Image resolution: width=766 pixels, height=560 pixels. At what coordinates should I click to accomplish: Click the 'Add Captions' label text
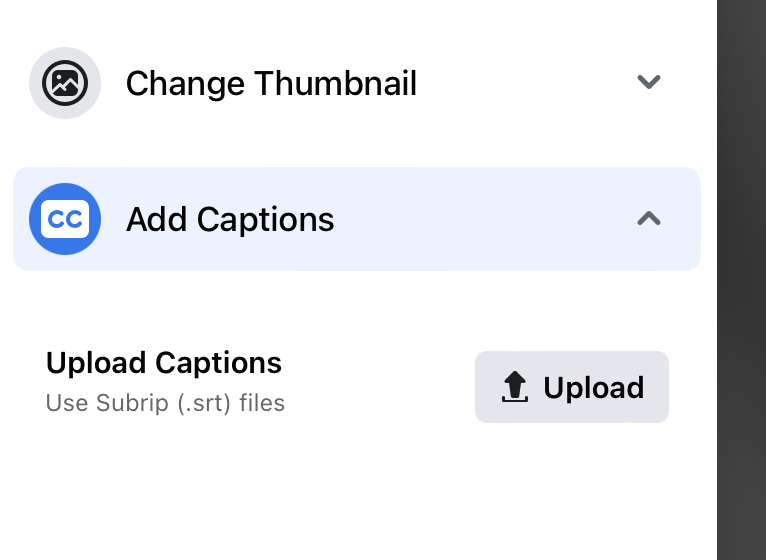point(230,219)
